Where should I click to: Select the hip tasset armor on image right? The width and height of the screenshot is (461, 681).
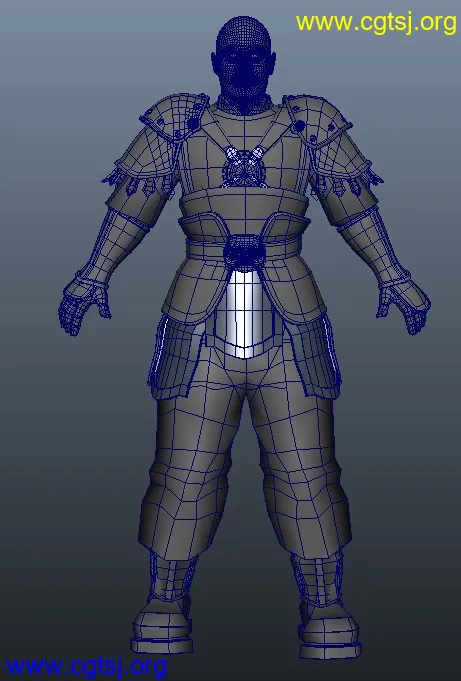coord(312,356)
